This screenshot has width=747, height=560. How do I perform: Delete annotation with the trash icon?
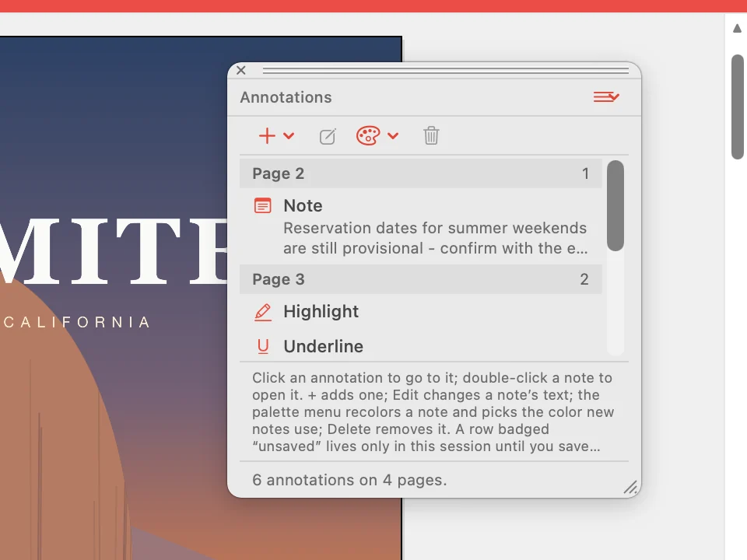click(x=431, y=135)
